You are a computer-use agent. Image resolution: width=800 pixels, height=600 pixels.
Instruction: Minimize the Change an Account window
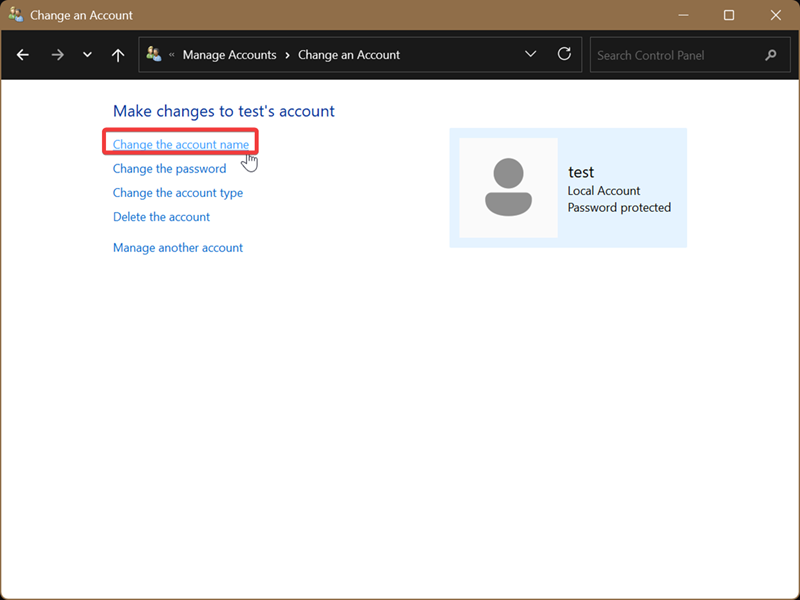pyautogui.click(x=683, y=15)
